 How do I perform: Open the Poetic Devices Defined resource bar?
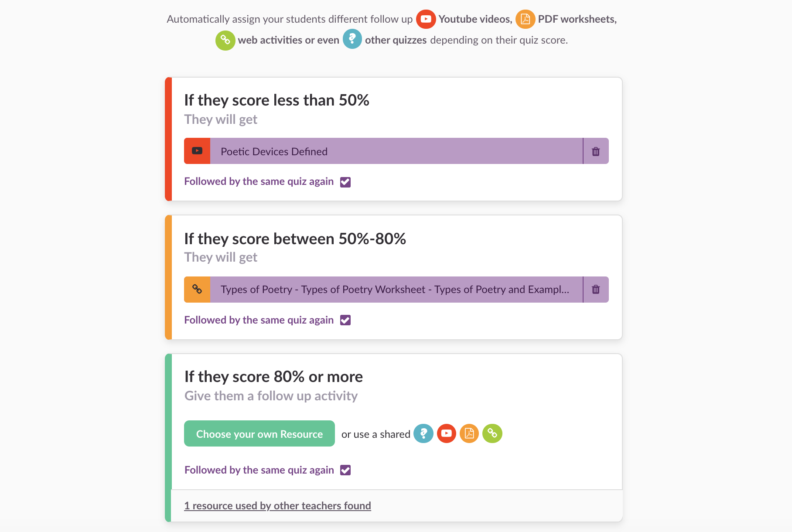(396, 151)
